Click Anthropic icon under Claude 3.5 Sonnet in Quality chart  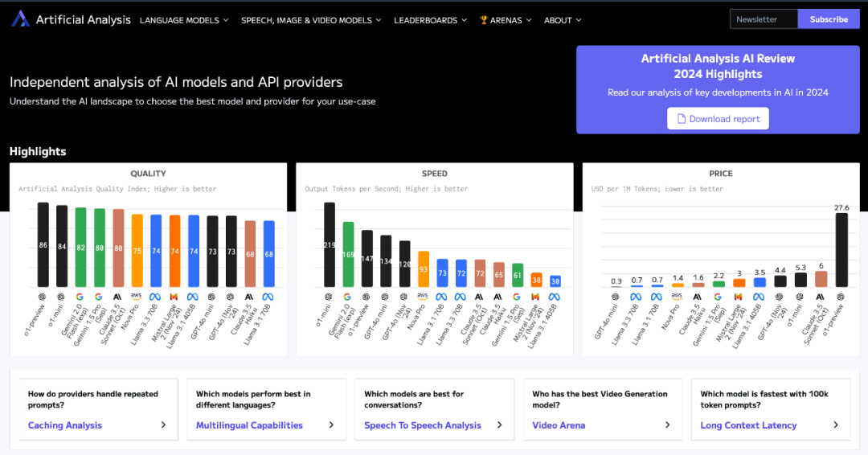(117, 297)
